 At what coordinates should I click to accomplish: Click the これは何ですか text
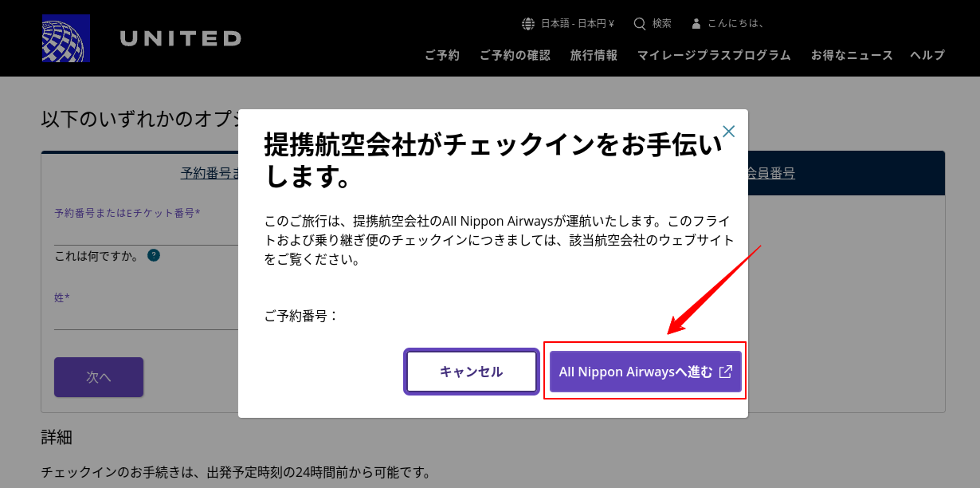tap(97, 256)
